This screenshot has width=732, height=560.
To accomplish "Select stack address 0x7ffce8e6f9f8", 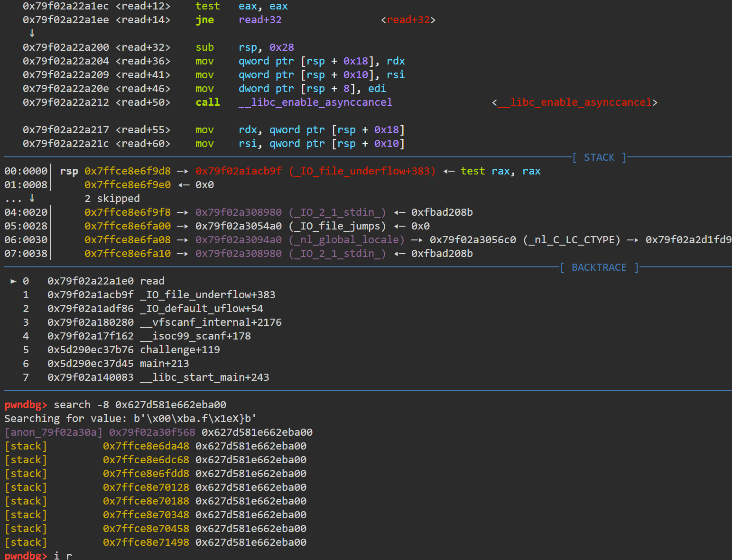I will click(128, 212).
